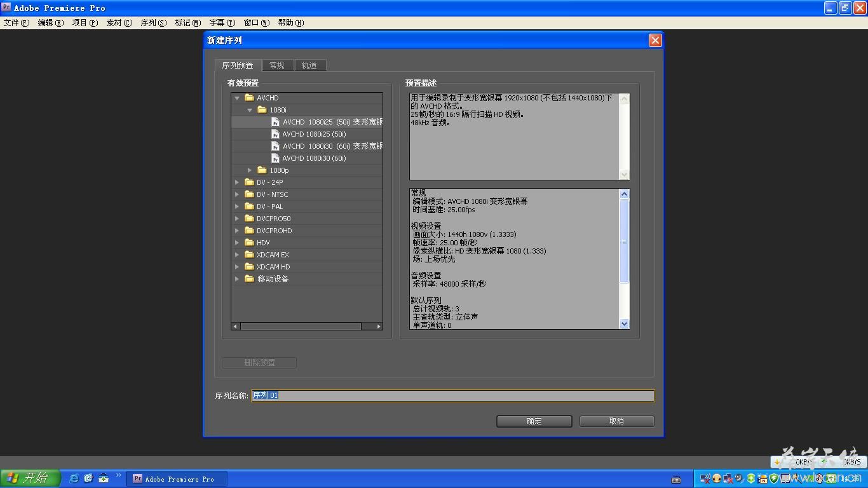Image resolution: width=868 pixels, height=488 pixels.
Task: Open the 标记(M) menu
Action: [188, 23]
